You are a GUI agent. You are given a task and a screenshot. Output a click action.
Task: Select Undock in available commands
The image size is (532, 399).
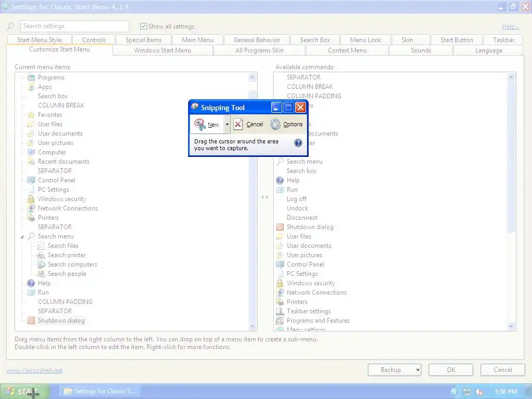pos(298,208)
